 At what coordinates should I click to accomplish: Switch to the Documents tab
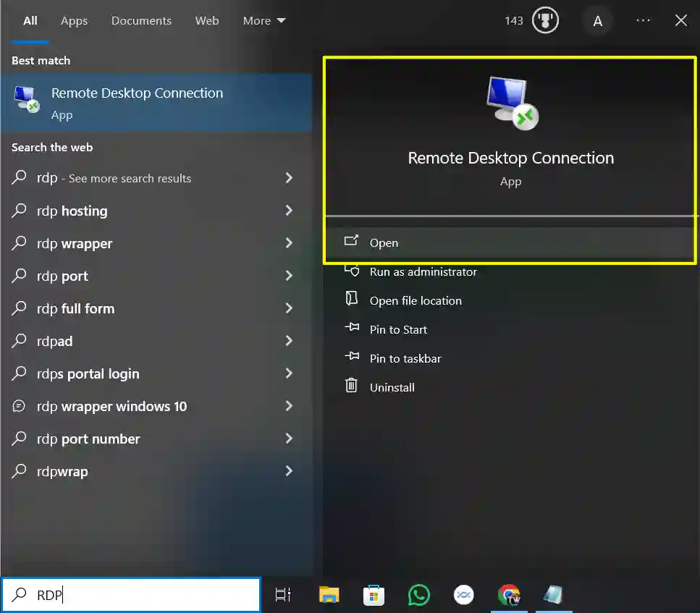tap(141, 20)
